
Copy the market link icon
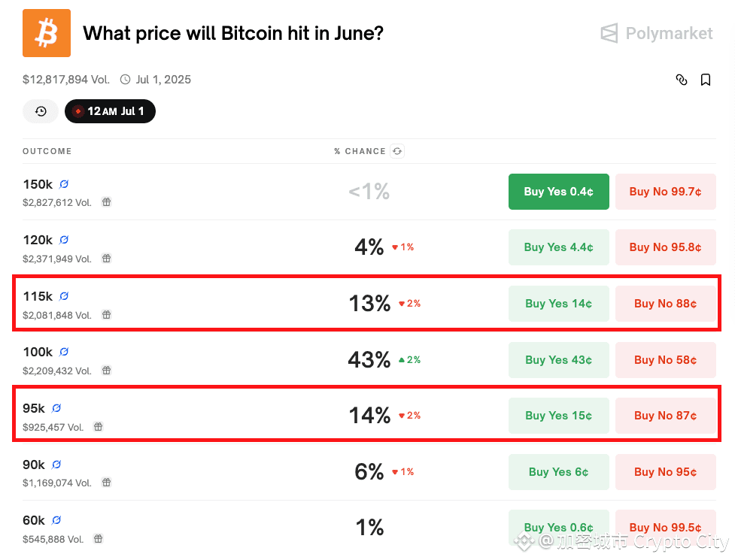tap(682, 80)
